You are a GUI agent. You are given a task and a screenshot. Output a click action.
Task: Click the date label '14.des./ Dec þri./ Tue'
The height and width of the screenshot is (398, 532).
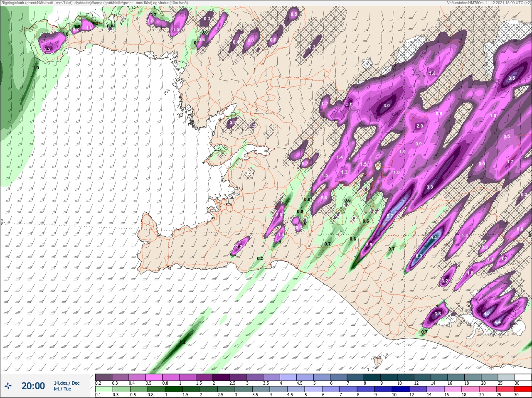(66, 386)
